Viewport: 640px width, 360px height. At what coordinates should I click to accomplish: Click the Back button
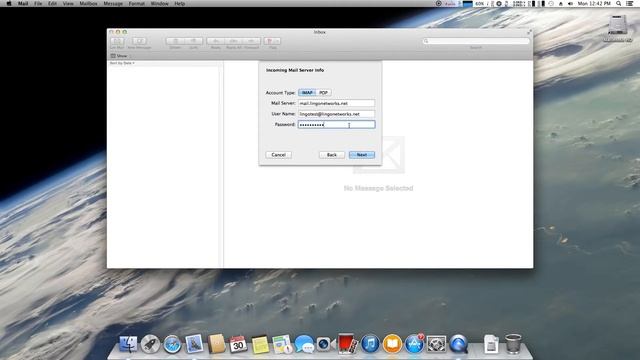(x=332, y=155)
